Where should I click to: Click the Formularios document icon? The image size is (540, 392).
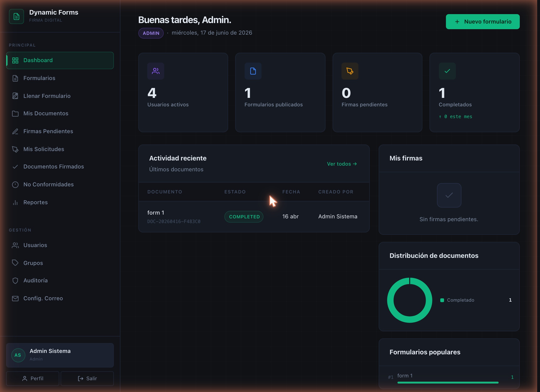click(15, 78)
